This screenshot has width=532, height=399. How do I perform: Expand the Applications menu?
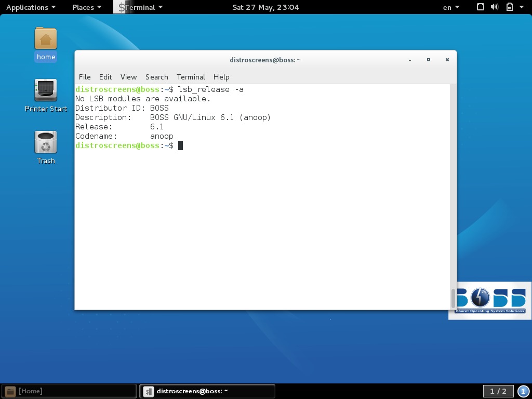tap(29, 7)
